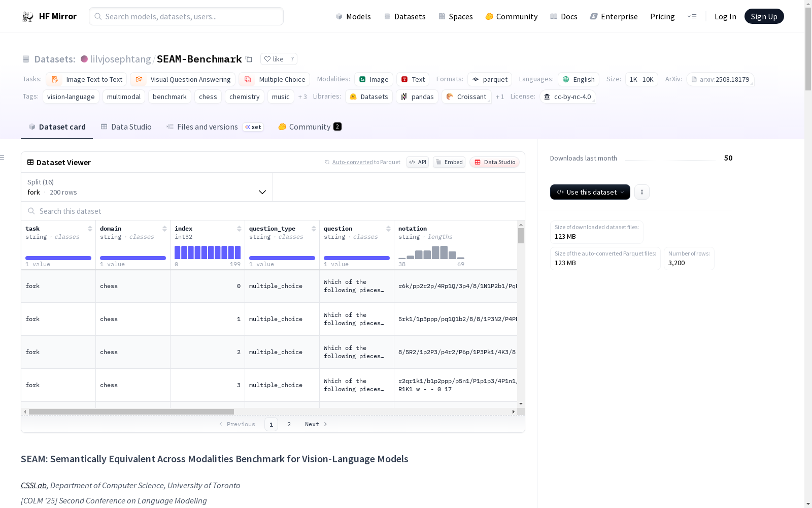Click the Multiple Choice task tag
Image resolution: width=812 pixels, height=508 pixels.
pos(274,79)
